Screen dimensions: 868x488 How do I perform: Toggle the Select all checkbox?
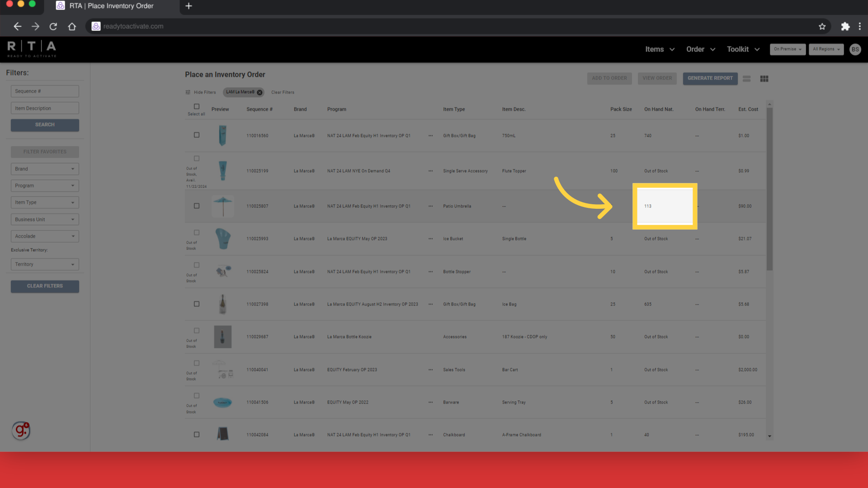(197, 107)
